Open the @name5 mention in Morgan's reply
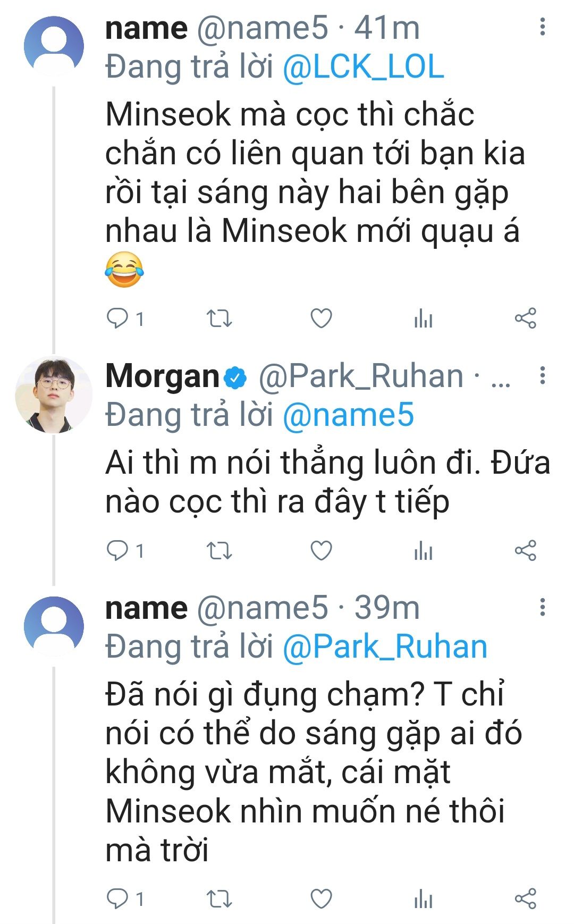 [x=348, y=415]
